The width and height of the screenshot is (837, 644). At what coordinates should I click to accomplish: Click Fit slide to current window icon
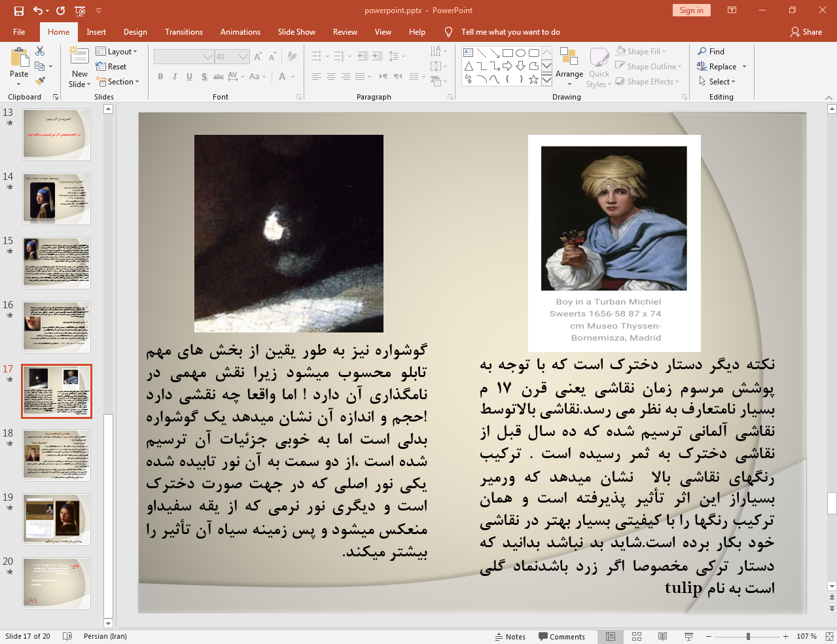[x=829, y=637]
